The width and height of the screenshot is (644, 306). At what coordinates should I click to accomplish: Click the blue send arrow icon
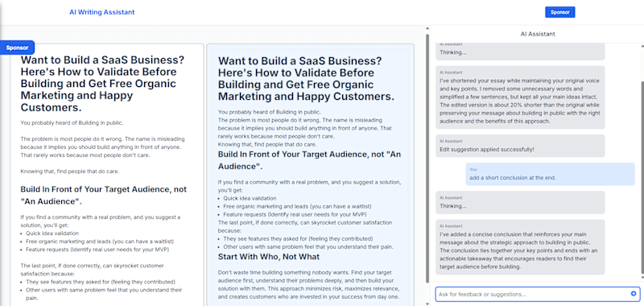click(634, 294)
